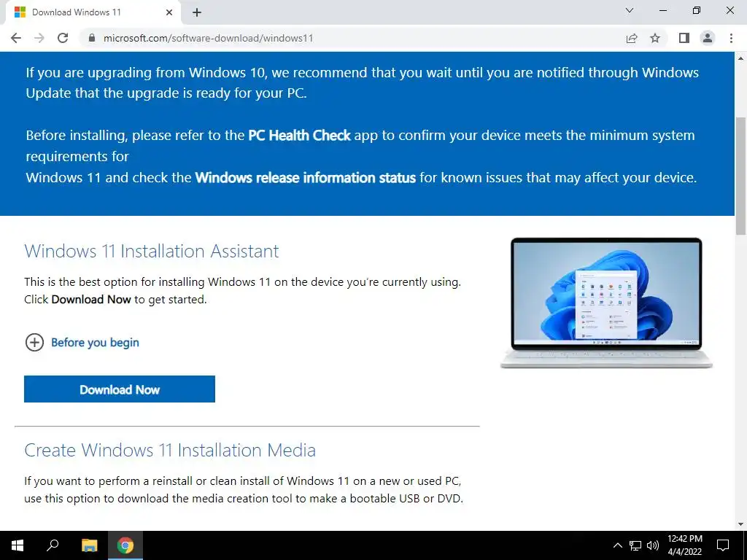
Task: Open the Windows Start menu
Action: [x=18, y=545]
